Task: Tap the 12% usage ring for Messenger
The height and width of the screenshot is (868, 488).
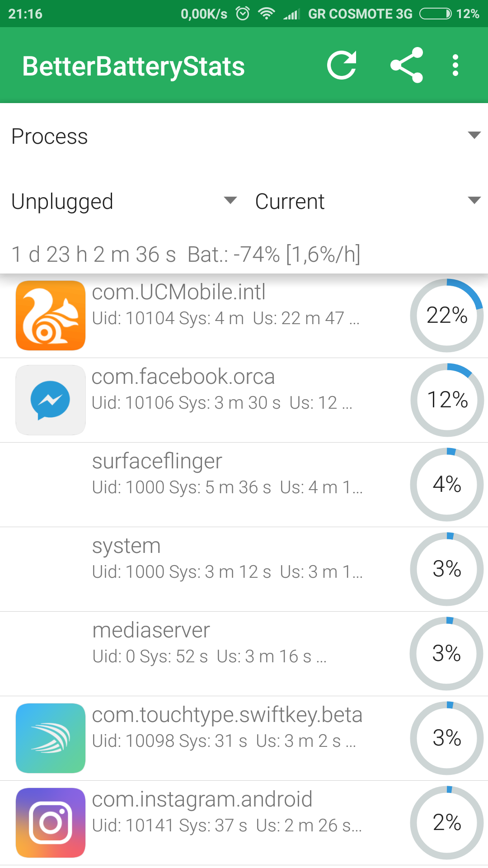Action: (x=447, y=400)
